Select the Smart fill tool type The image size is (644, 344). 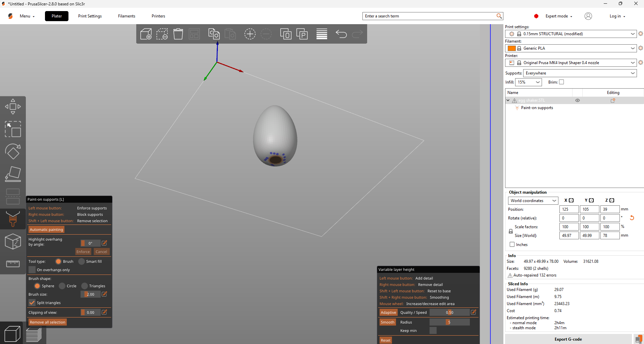click(82, 261)
